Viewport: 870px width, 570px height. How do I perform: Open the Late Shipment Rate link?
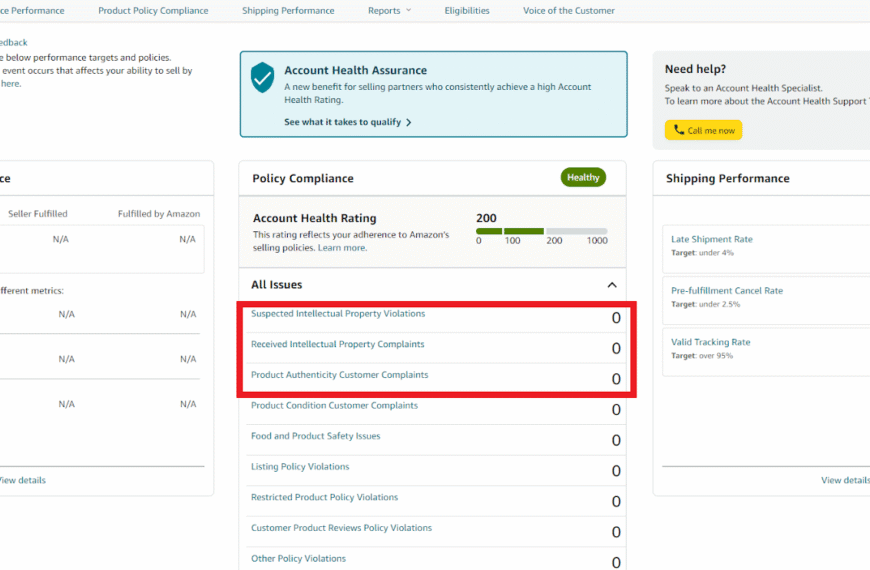point(712,239)
